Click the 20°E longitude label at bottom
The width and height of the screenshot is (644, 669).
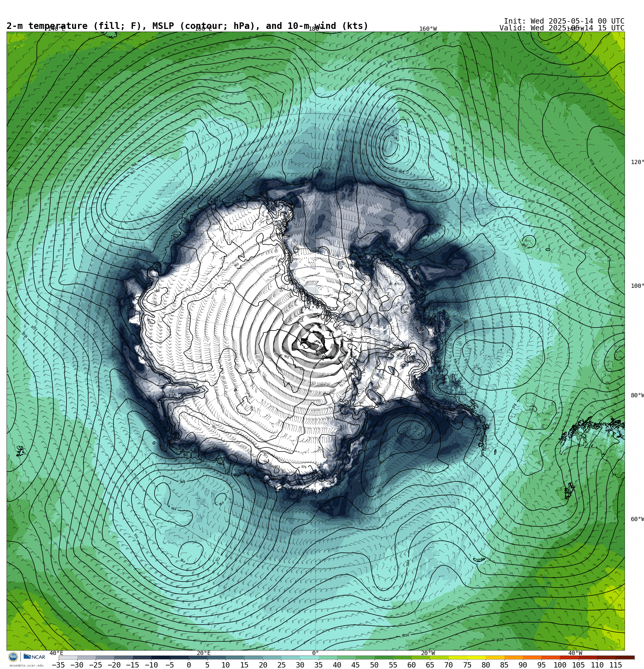click(203, 653)
